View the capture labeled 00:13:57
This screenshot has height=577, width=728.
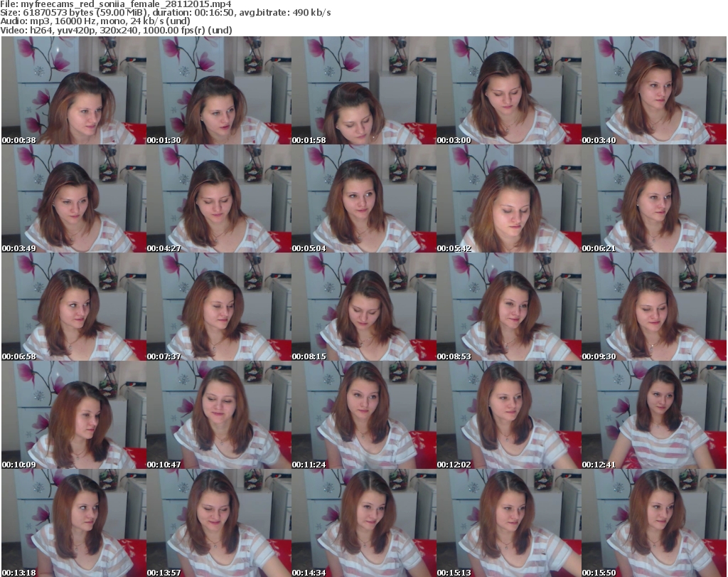click(x=219, y=523)
